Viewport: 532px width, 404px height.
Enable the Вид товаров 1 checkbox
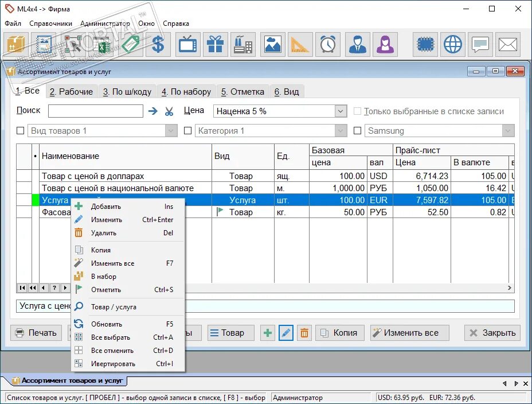point(21,131)
